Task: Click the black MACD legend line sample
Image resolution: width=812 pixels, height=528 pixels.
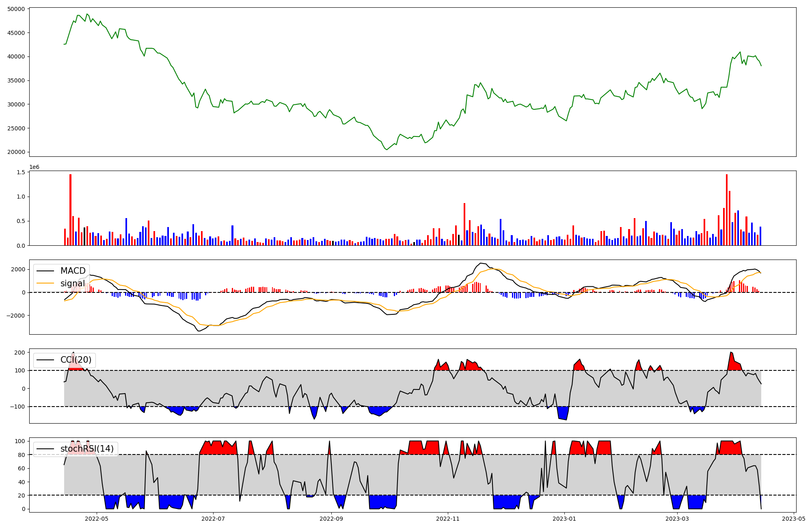Action: point(45,271)
